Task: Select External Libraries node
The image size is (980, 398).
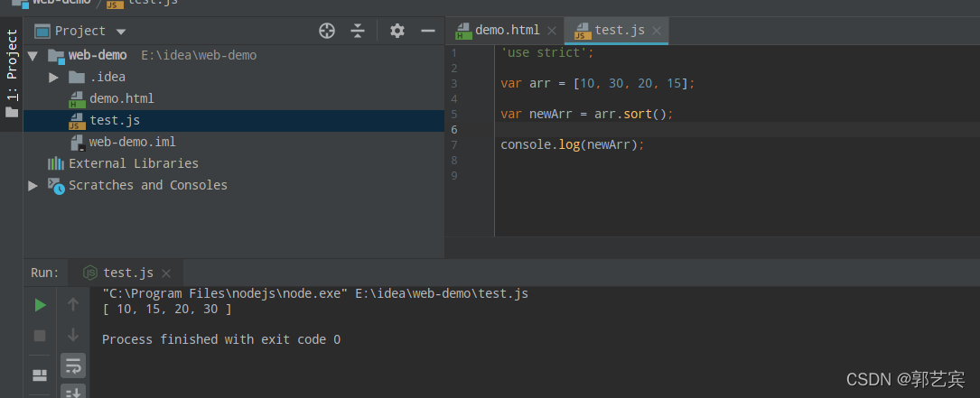Action: tap(133, 163)
